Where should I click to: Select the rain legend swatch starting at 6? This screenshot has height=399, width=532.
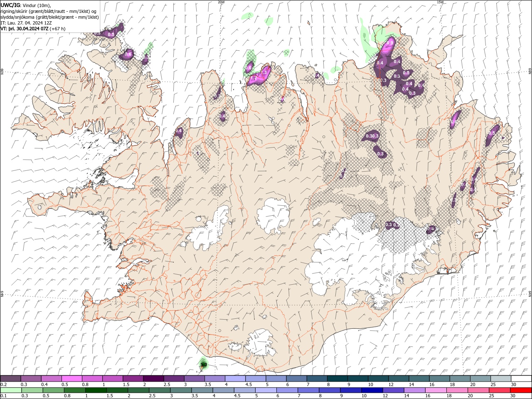point(287,390)
